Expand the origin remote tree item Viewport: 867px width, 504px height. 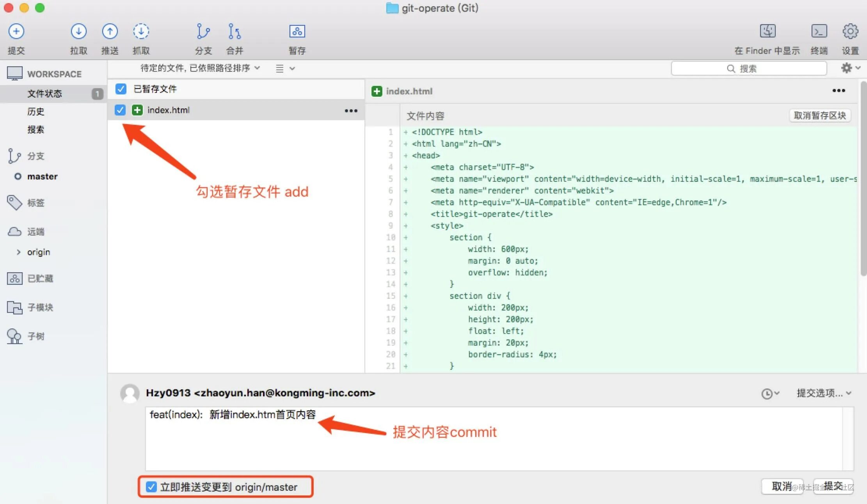tap(18, 252)
